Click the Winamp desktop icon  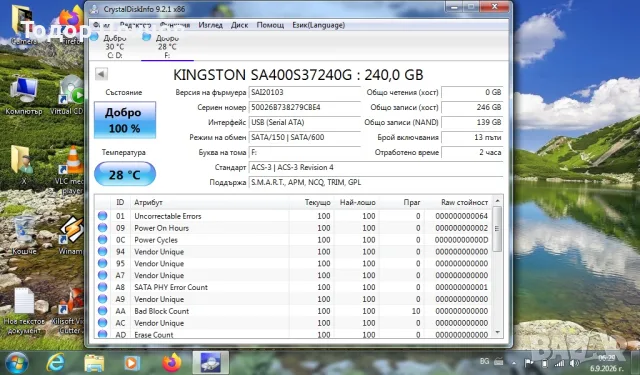click(x=71, y=235)
